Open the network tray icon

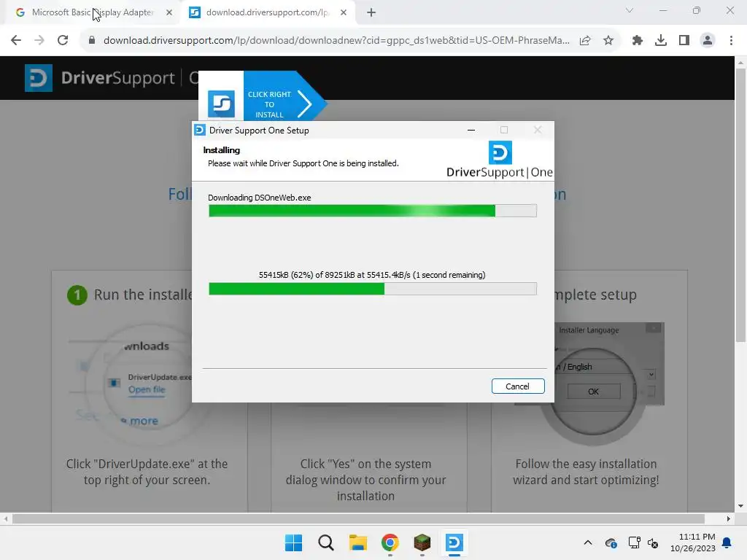634,542
